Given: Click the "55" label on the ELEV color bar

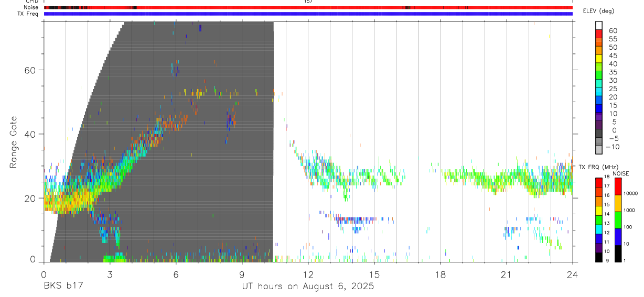Looking at the screenshot, I should [x=613, y=39].
